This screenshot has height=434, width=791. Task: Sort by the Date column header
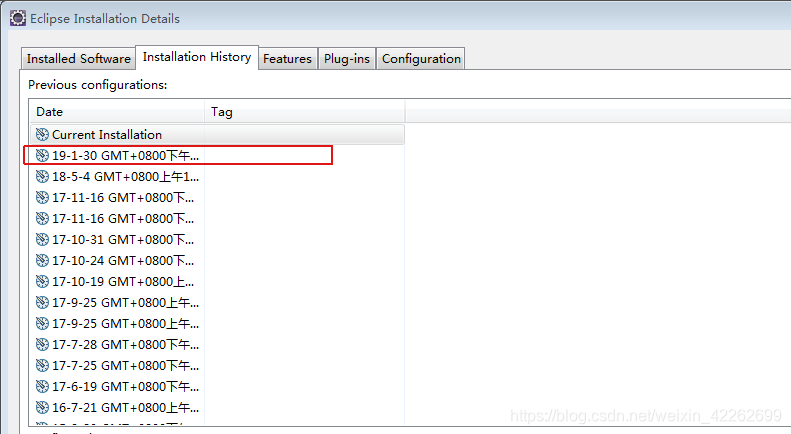click(x=118, y=112)
